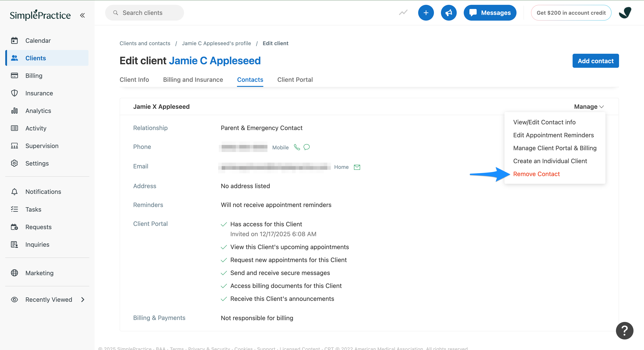Click the Recently Viewed eye icon
This screenshot has width=644, height=350.
pyautogui.click(x=14, y=299)
